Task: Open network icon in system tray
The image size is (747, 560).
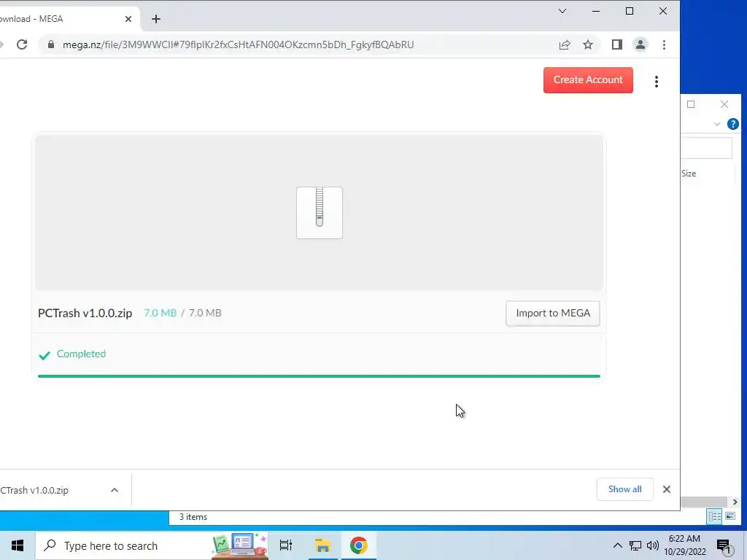Action: coord(635,545)
